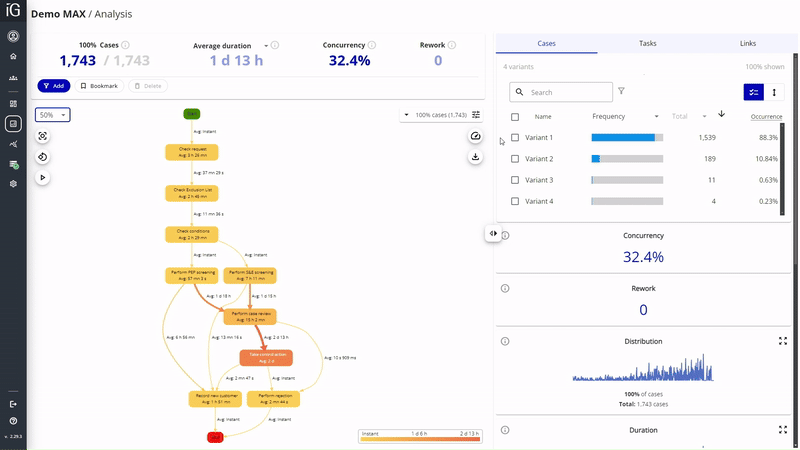The height and width of the screenshot is (450, 800).
Task: Play the process animation
Action: pos(42,178)
